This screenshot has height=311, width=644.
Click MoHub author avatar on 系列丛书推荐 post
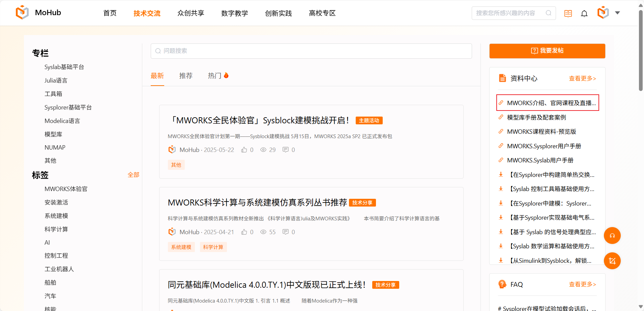coord(172,231)
